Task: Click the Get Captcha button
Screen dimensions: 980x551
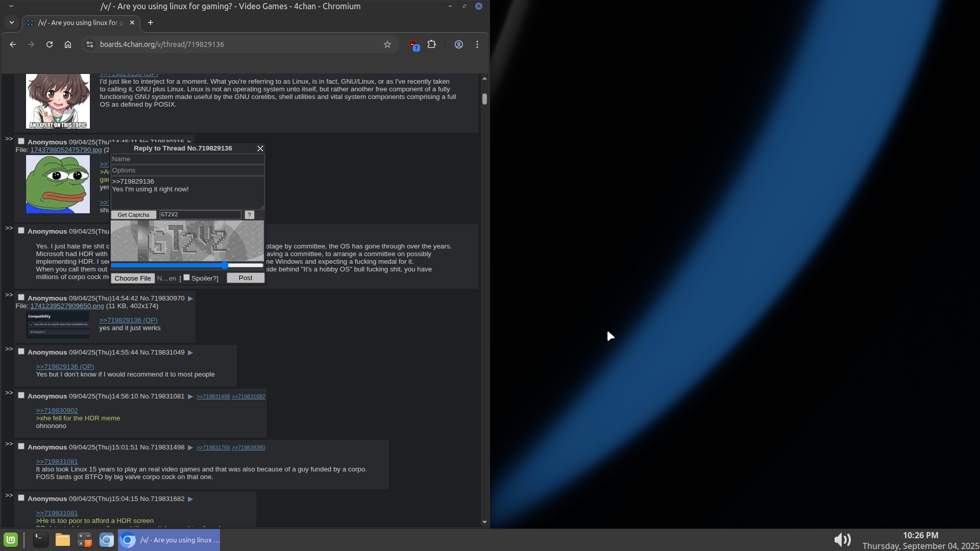Action: 133,215
